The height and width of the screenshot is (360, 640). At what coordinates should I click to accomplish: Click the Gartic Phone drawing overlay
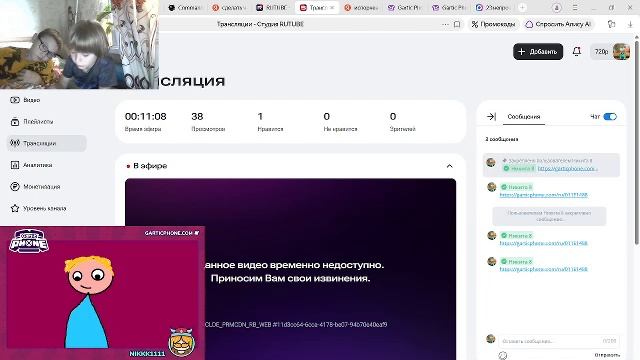click(x=102, y=293)
